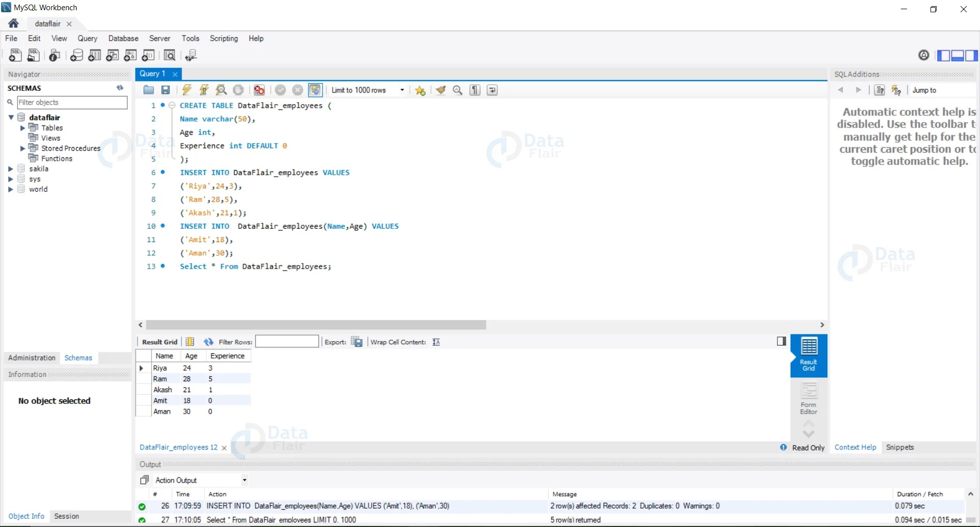
Task: Go to the Workbench home screen
Action: 14,23
